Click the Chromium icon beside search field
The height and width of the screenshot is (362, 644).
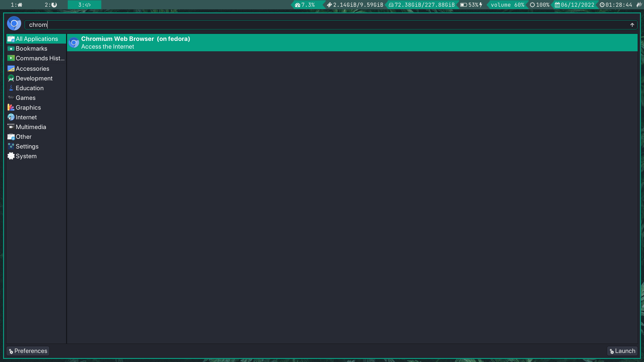(14, 24)
